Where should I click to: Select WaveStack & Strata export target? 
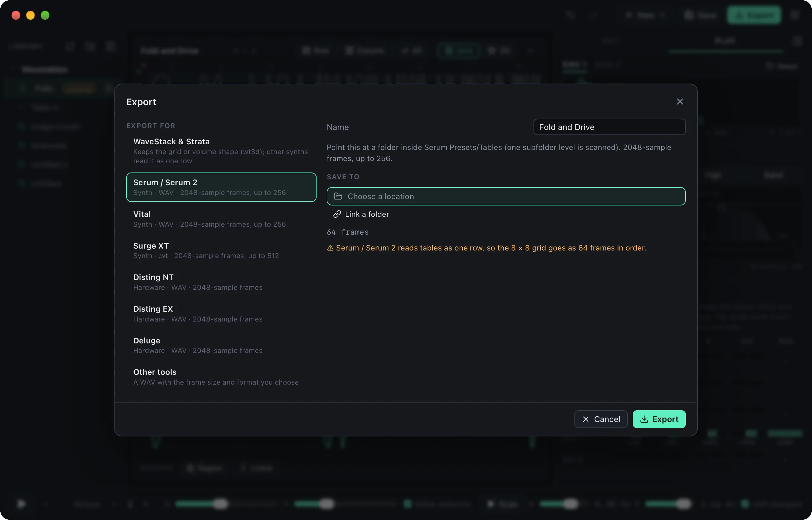tap(221, 151)
